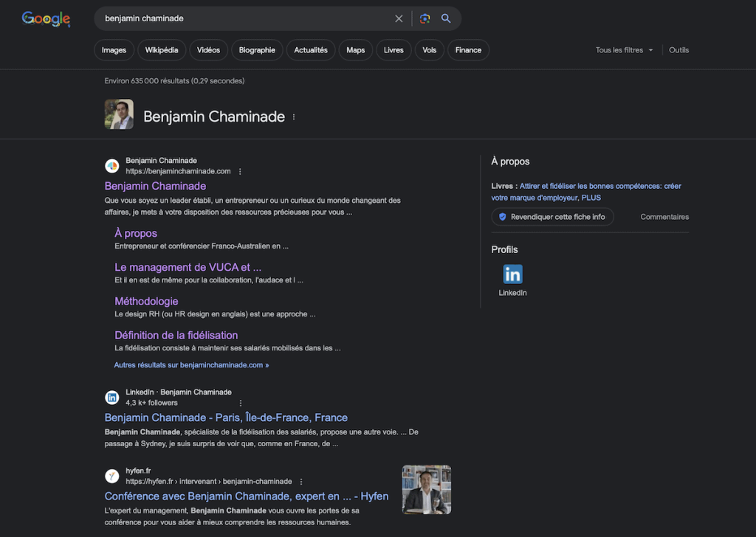Select the Actualités filter tab
The width and height of the screenshot is (756, 537).
[311, 50]
